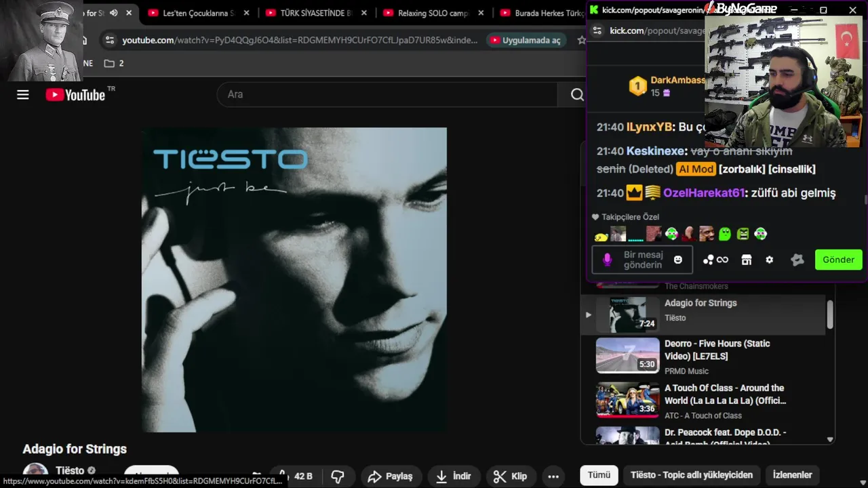Open Kick chat settings gear

click(770, 260)
